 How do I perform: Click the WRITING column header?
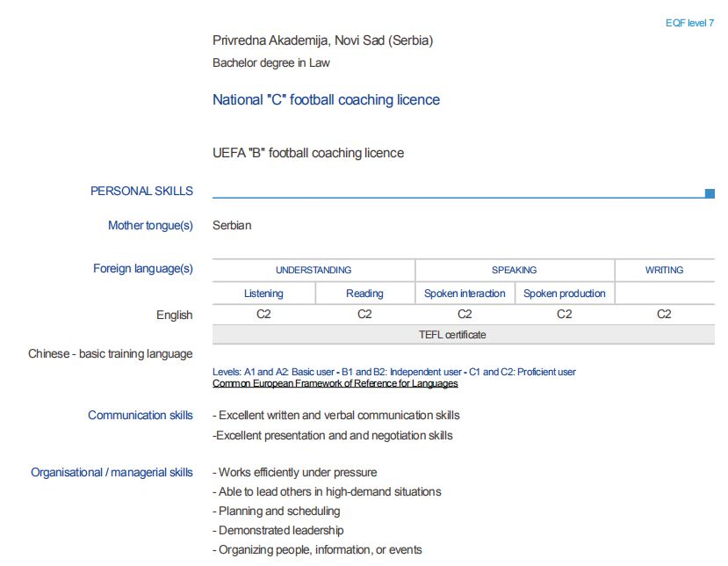(x=664, y=270)
